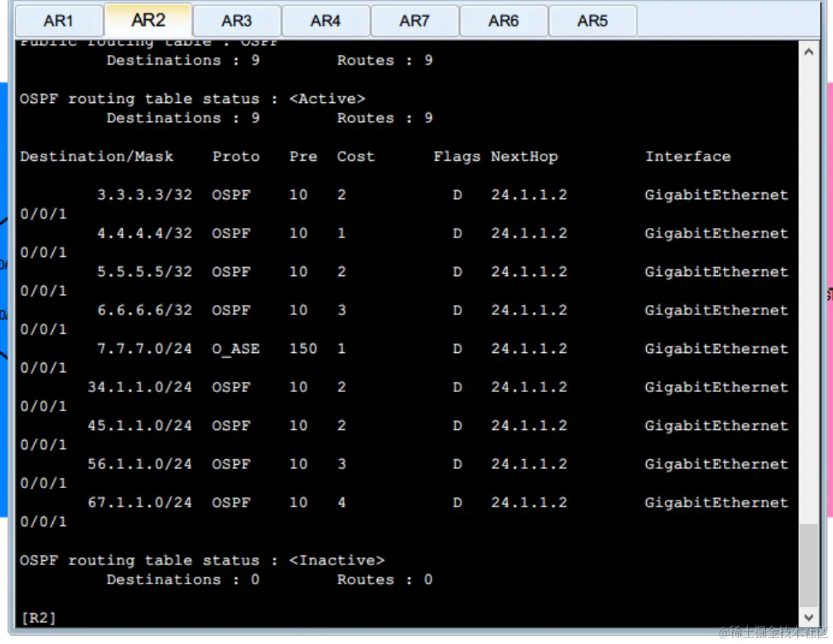Viewport: 833px width, 644px height.
Task: Select the AR5 tab
Action: pyautogui.click(x=593, y=21)
